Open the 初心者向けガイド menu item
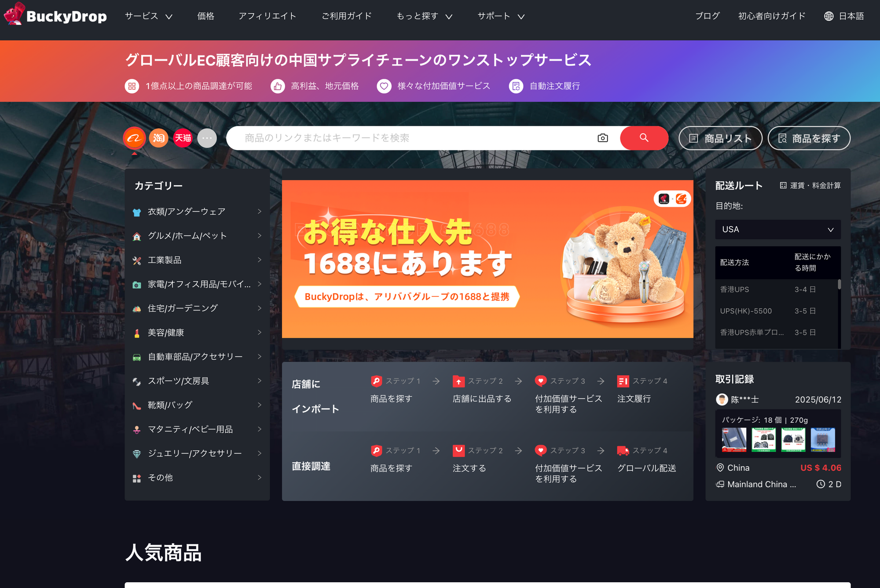 [x=772, y=16]
